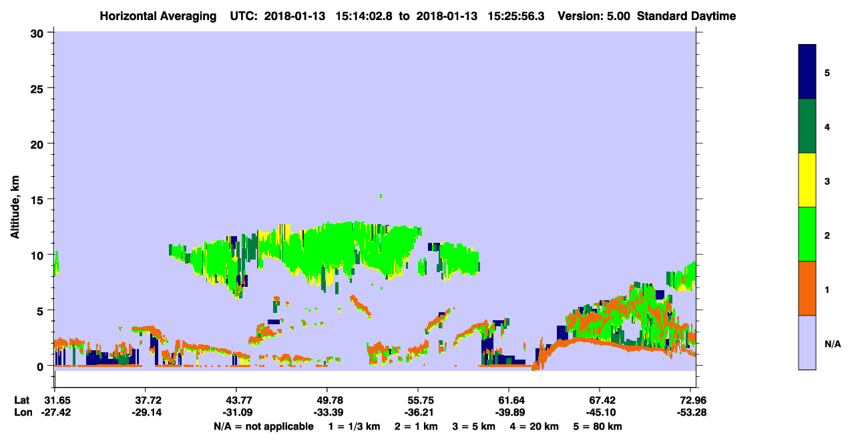
Task: Click longitude value -45.10
Action: click(x=600, y=412)
